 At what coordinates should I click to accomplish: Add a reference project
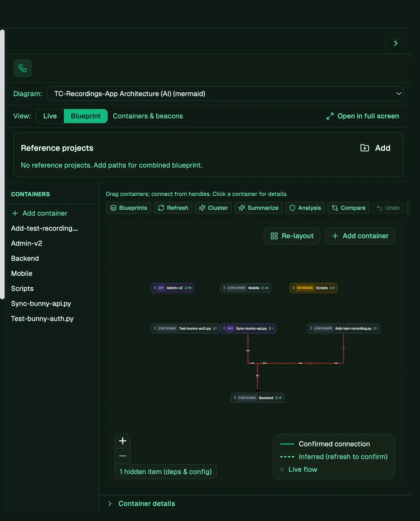click(375, 148)
